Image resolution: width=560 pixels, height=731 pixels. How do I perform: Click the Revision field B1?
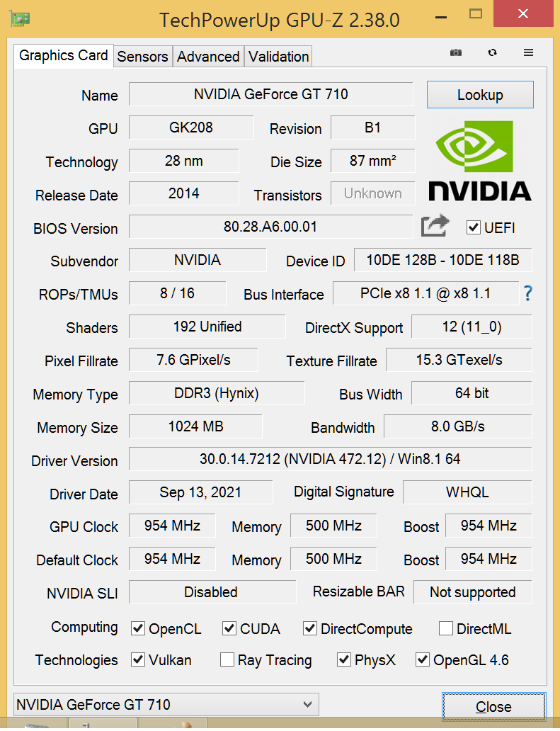[372, 127]
